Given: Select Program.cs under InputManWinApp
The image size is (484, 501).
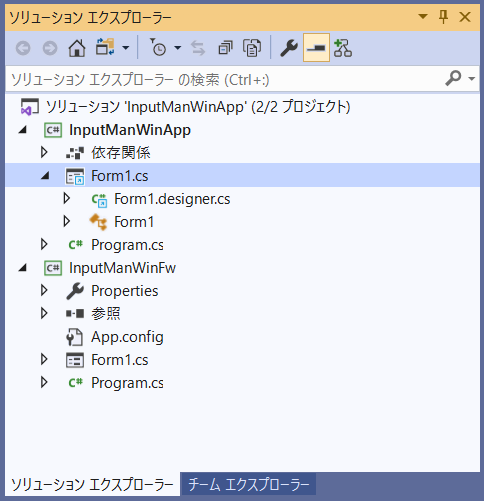Looking at the screenshot, I should coord(127,245).
